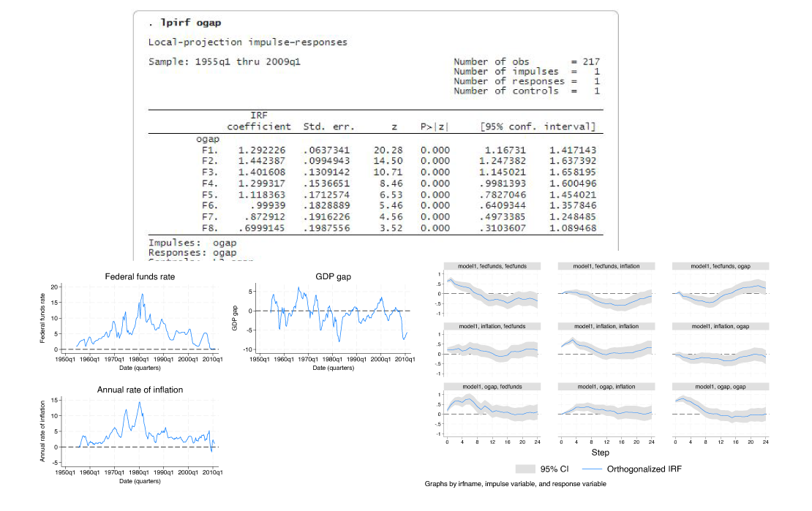This screenshot has height=511, width=812.
Task: Click 'Date (quarters)' label under GDP gap graph
Action: pyautogui.click(x=333, y=368)
